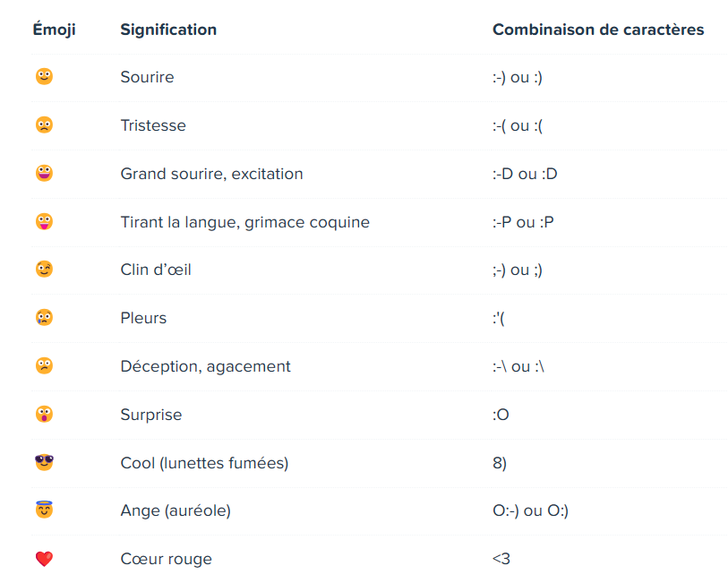
Task: Click the 'Ange (auréole)' label
Action: pos(176,510)
